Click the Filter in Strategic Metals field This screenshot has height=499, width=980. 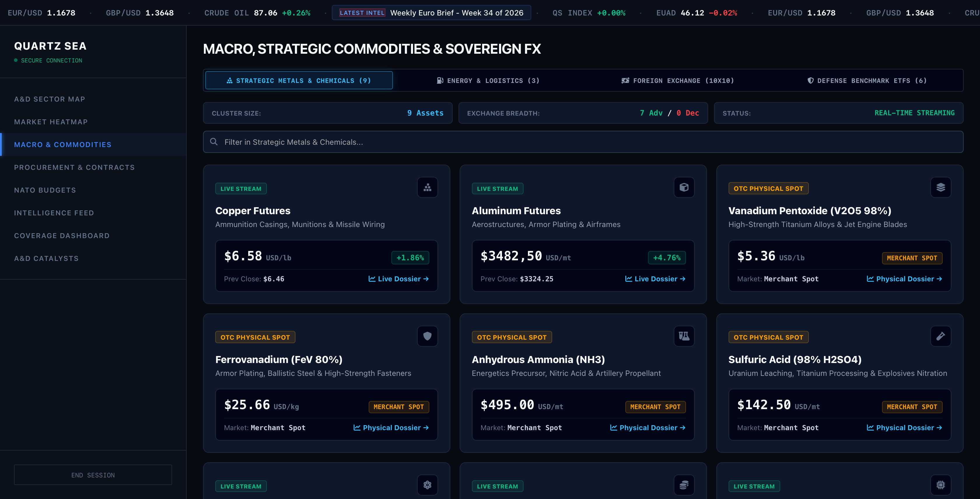click(583, 142)
